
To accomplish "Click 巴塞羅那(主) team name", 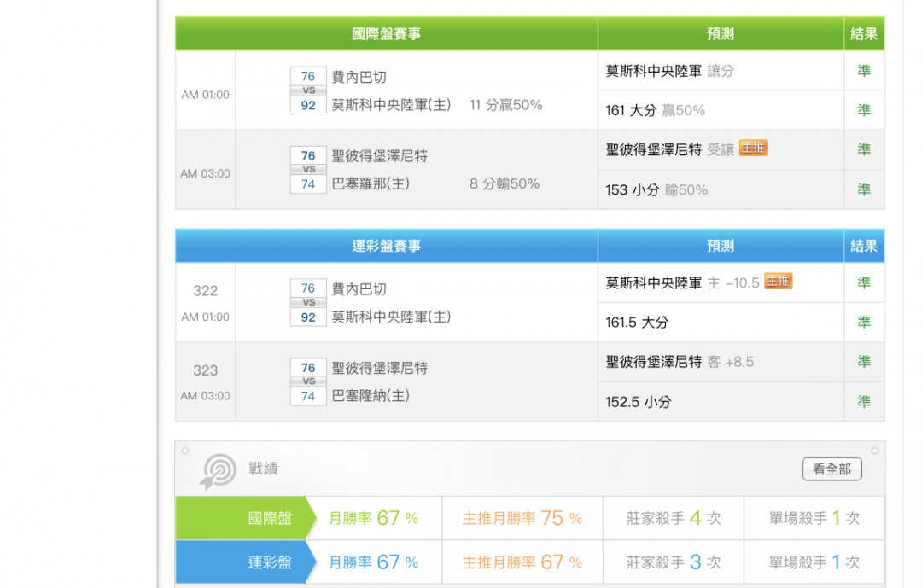I will [371, 183].
